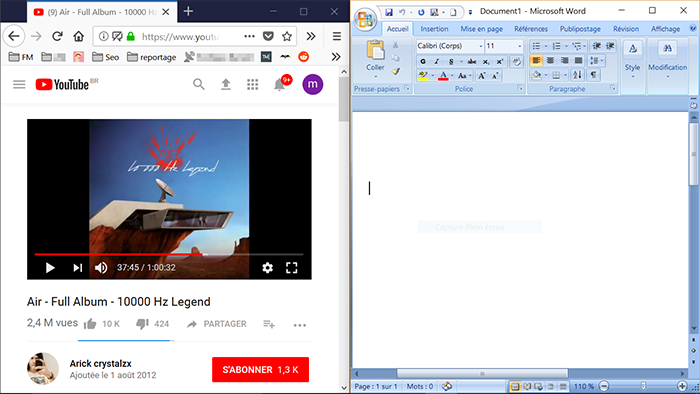The image size is (700, 394).
Task: Open the numbered list dropdown arrow
Action: click(566, 46)
